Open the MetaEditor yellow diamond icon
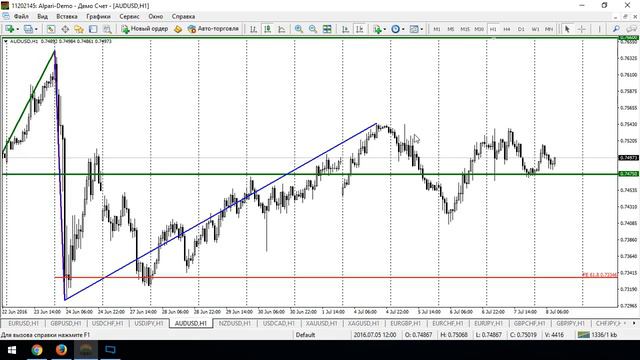Viewport: 640px width, 360px height. click(x=178, y=29)
